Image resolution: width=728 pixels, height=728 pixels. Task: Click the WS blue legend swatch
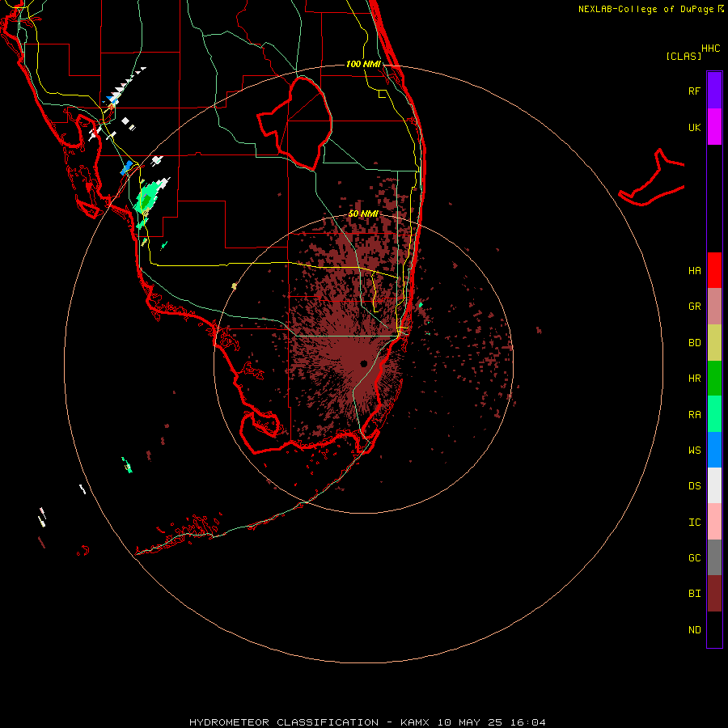pyautogui.click(x=714, y=450)
